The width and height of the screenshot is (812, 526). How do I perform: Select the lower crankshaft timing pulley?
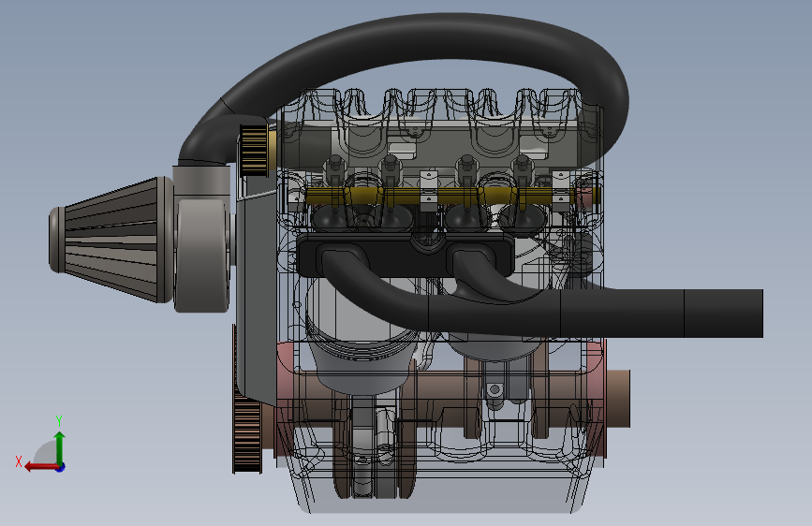point(247,435)
